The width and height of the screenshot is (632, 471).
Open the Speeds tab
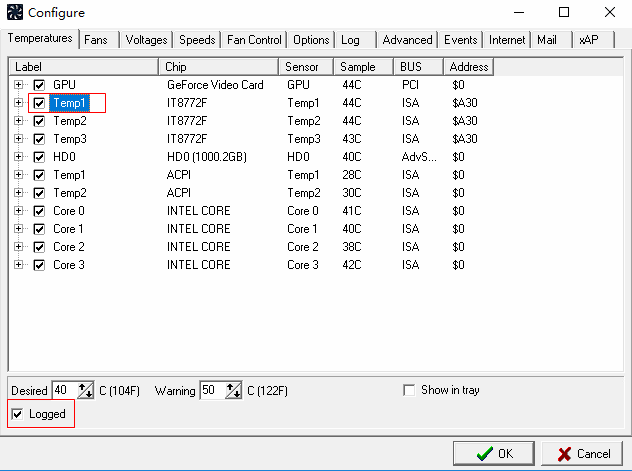[197, 40]
